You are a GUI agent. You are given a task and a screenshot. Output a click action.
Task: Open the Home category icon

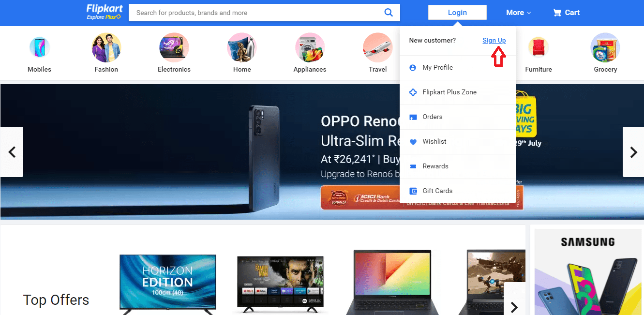pos(242,47)
